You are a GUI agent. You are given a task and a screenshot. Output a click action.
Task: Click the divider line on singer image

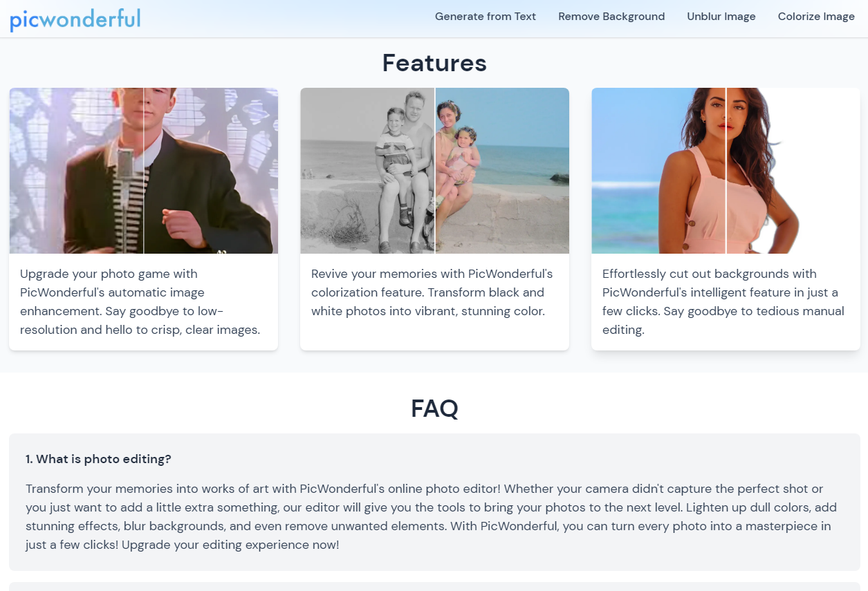click(x=144, y=171)
